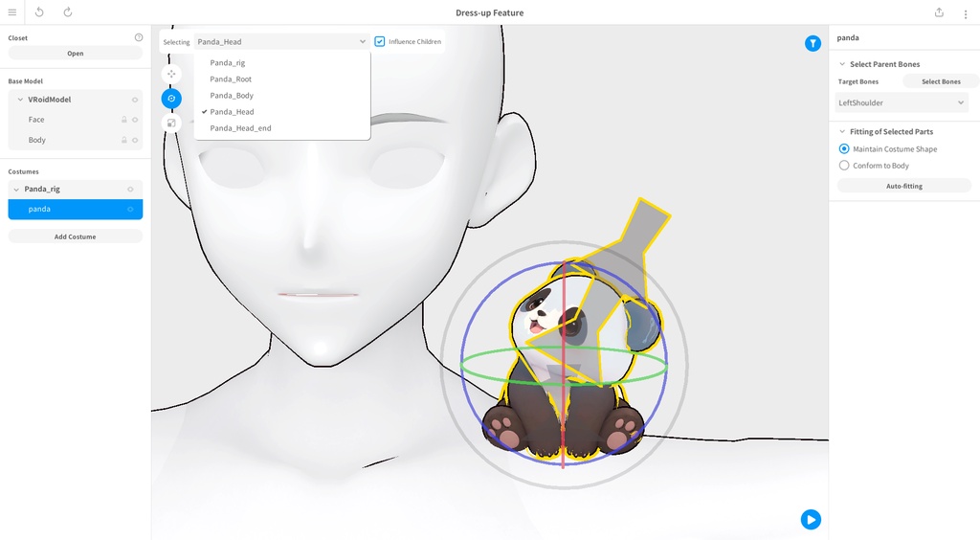Collapse the Select Parent Bones section
This screenshot has width=980, height=540.
(842, 64)
